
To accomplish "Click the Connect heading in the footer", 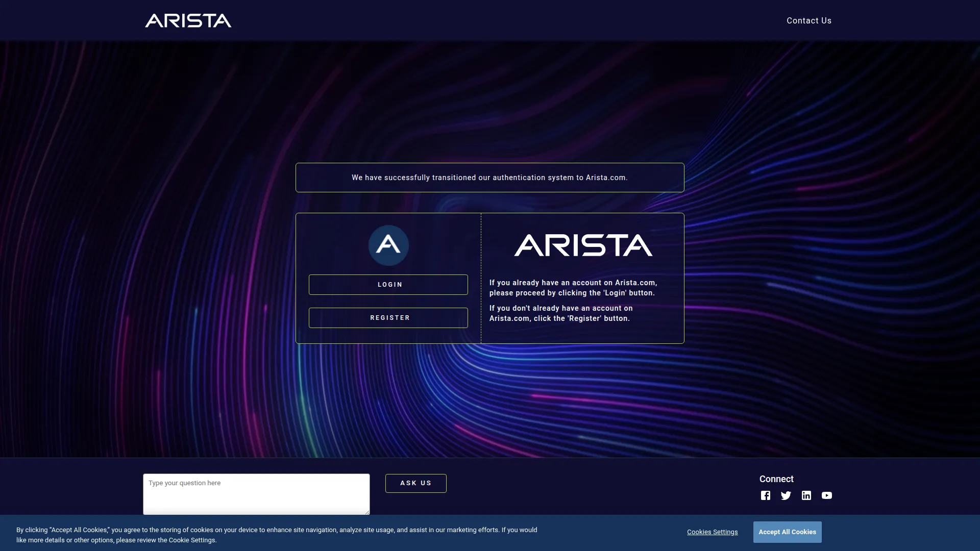I will [x=776, y=479].
